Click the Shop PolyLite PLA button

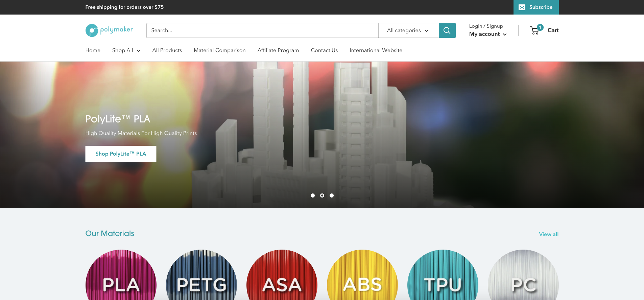coord(121,154)
